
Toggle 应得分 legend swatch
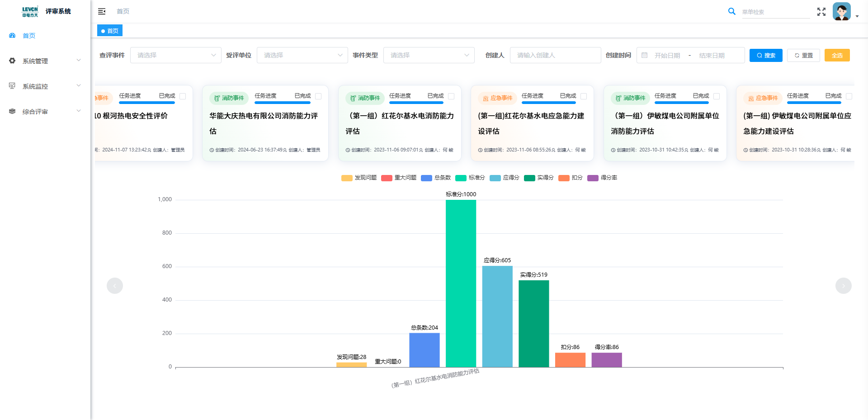tap(495, 178)
